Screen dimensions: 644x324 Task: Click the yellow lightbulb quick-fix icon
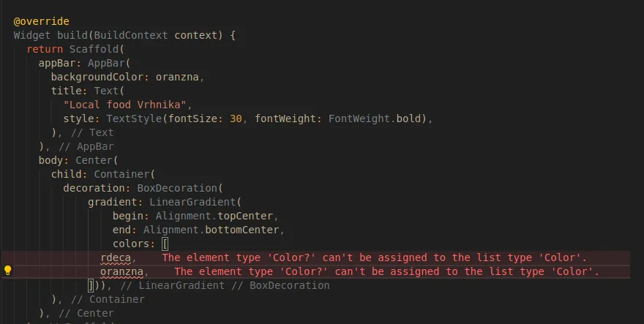(x=8, y=270)
